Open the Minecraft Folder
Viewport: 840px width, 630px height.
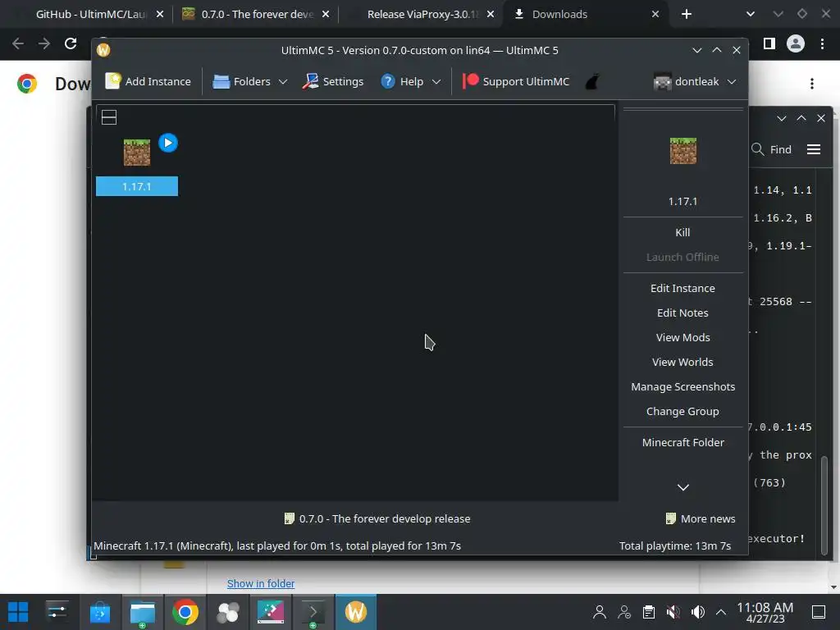pyautogui.click(x=682, y=442)
